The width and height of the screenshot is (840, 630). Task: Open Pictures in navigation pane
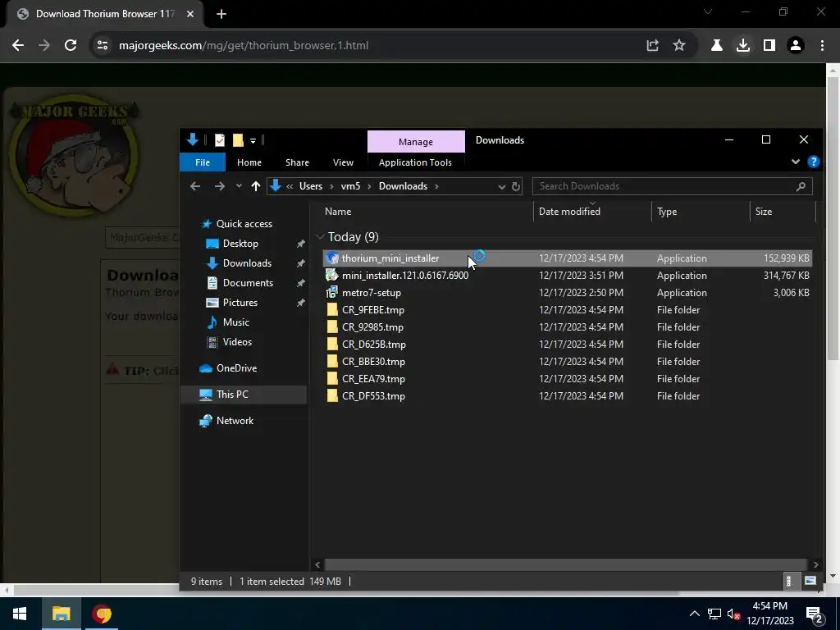[x=240, y=303]
